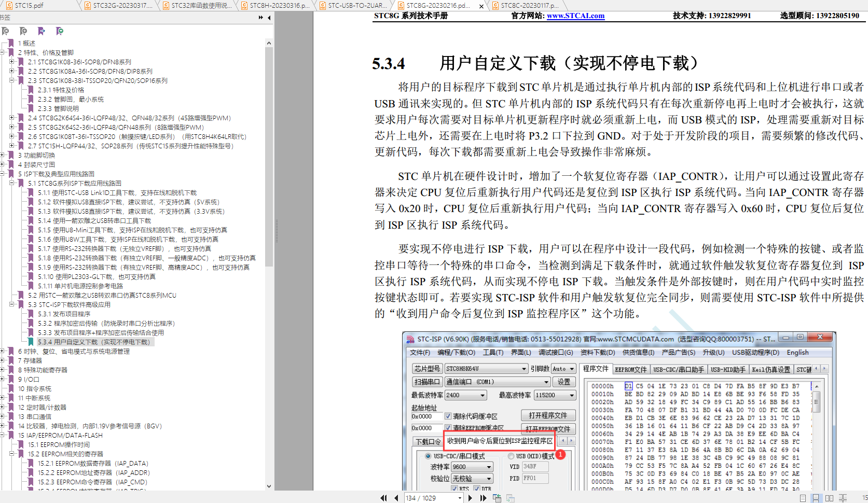This screenshot has height=503, width=868.
Task: Switch to single page view
Action: pyautogui.click(x=803, y=498)
